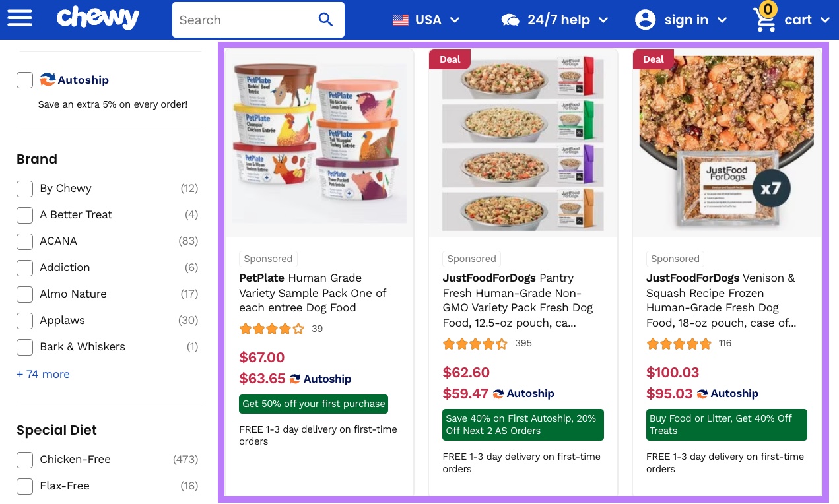Click the Autoship icon next to the $59.47 price
839x504 pixels.
(x=498, y=393)
